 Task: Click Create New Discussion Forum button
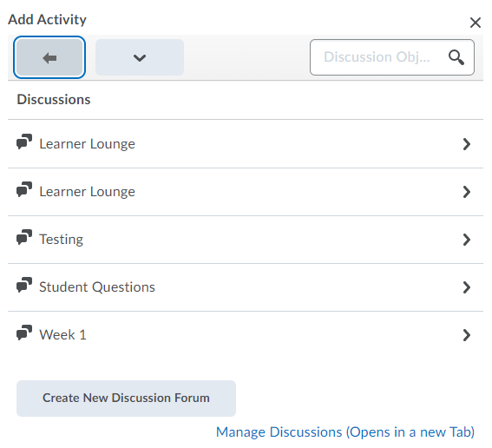pos(126,399)
